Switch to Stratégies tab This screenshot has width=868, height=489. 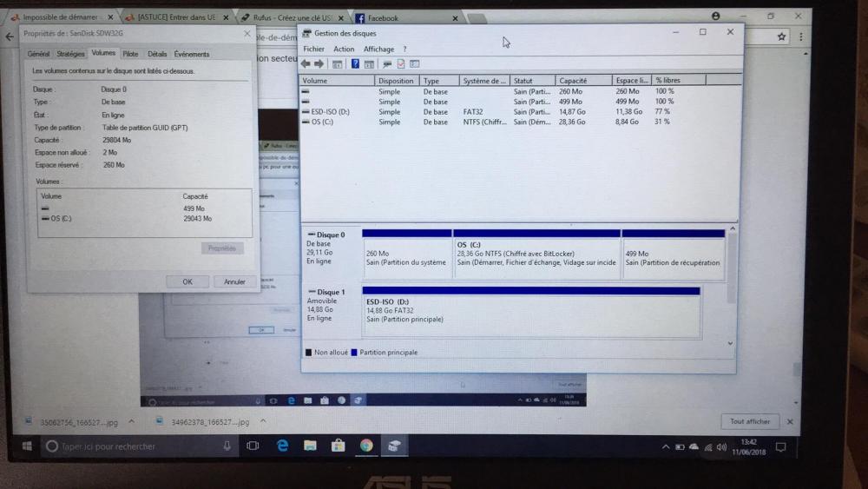pyautogui.click(x=70, y=54)
